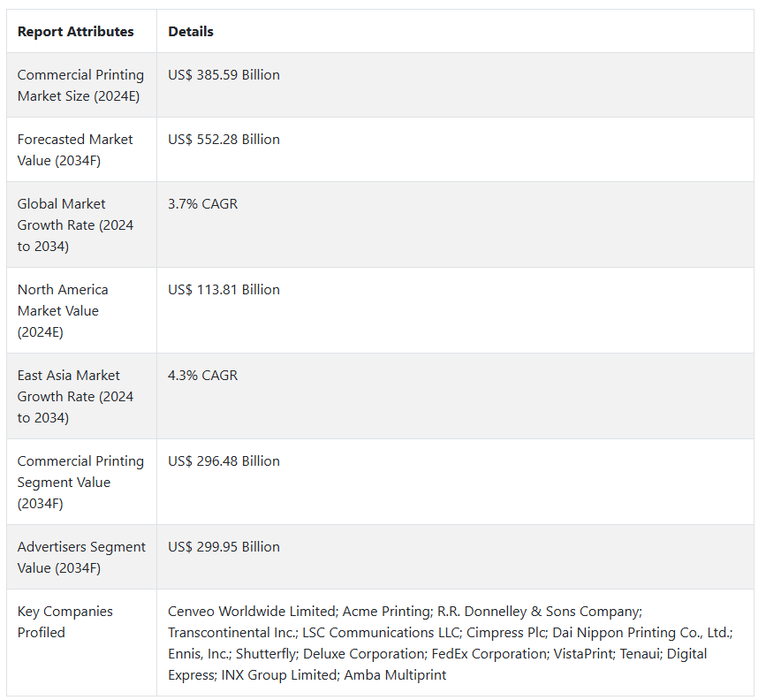Select the Commercial Printing Market Size cell
This screenshot has height=700, width=766.
click(x=80, y=86)
